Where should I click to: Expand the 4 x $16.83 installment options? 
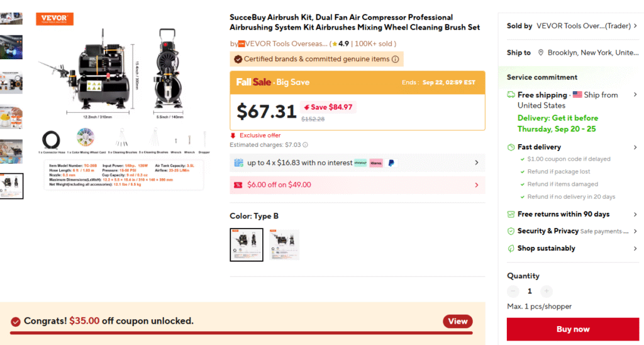(x=476, y=163)
